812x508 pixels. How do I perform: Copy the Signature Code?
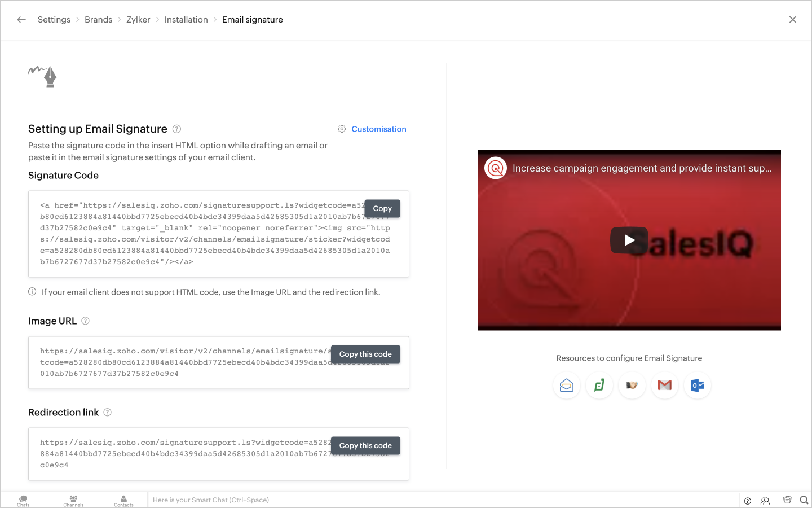pos(382,209)
